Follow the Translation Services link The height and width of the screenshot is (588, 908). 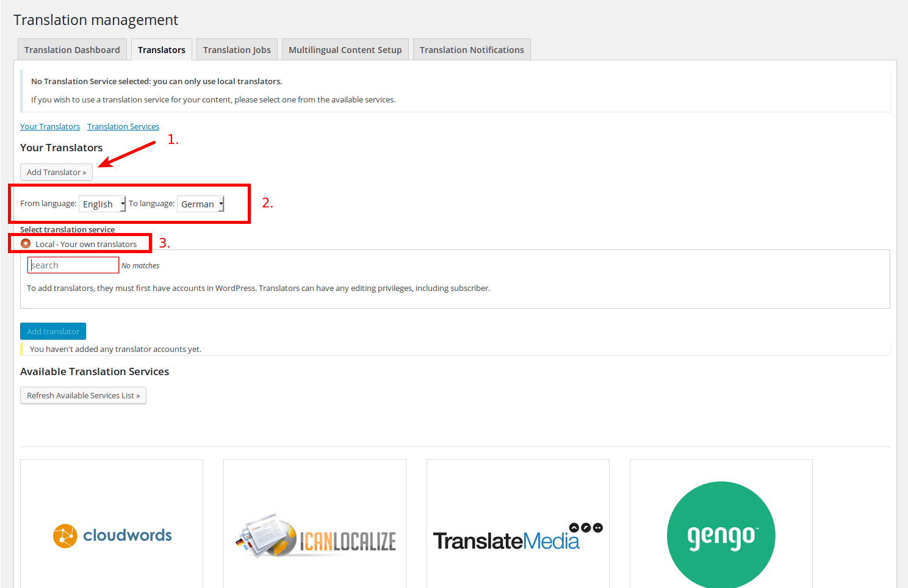123,126
